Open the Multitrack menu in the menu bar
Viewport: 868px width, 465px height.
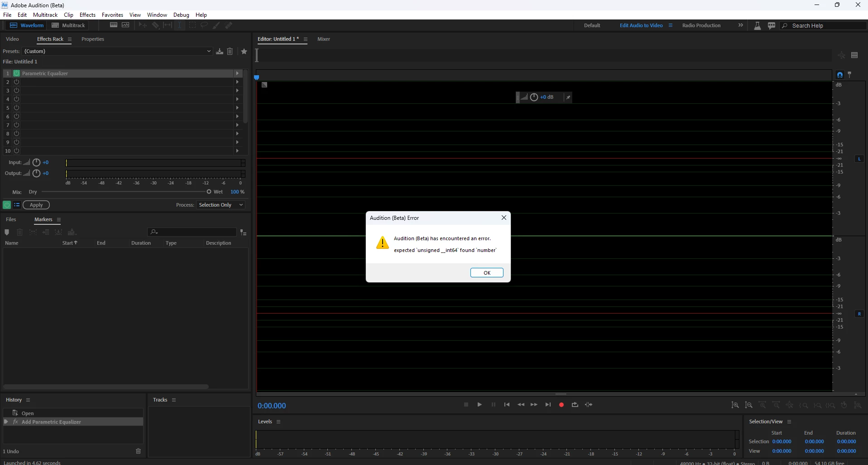pyautogui.click(x=45, y=15)
